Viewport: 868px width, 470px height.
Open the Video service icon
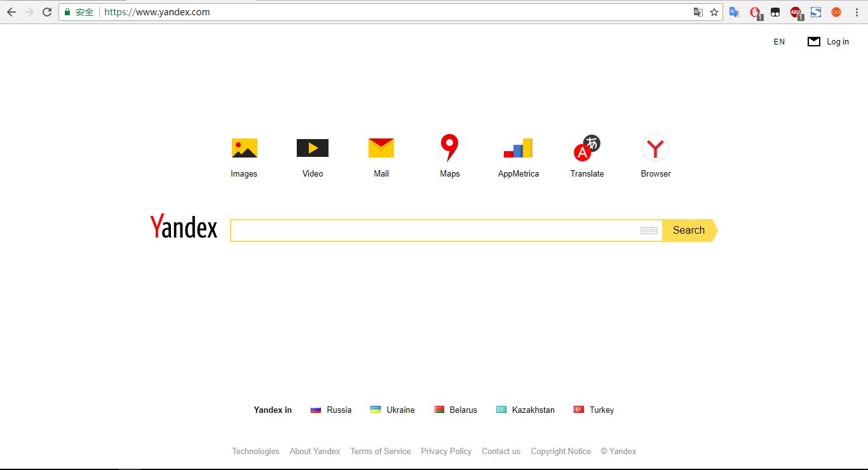(313, 148)
